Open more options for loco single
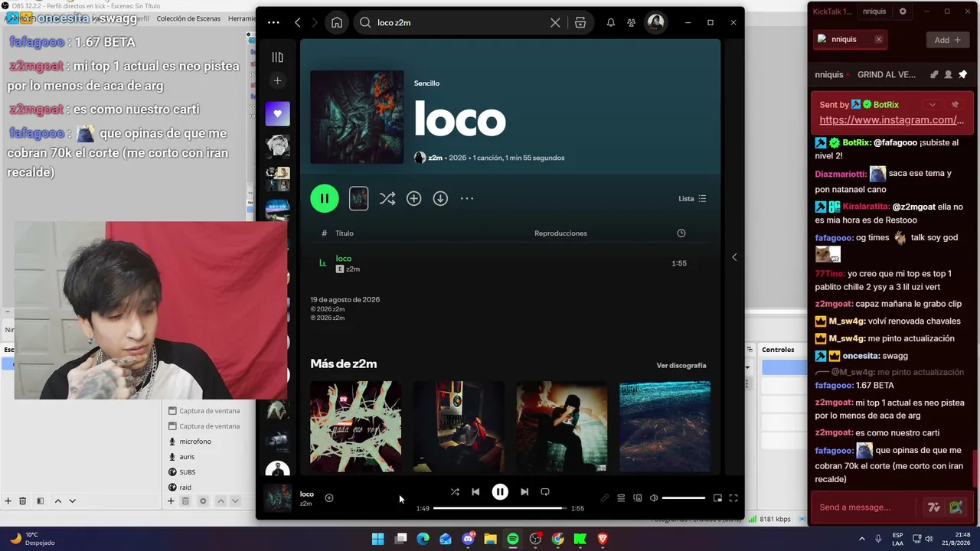The width and height of the screenshot is (980, 551). pyautogui.click(x=467, y=199)
